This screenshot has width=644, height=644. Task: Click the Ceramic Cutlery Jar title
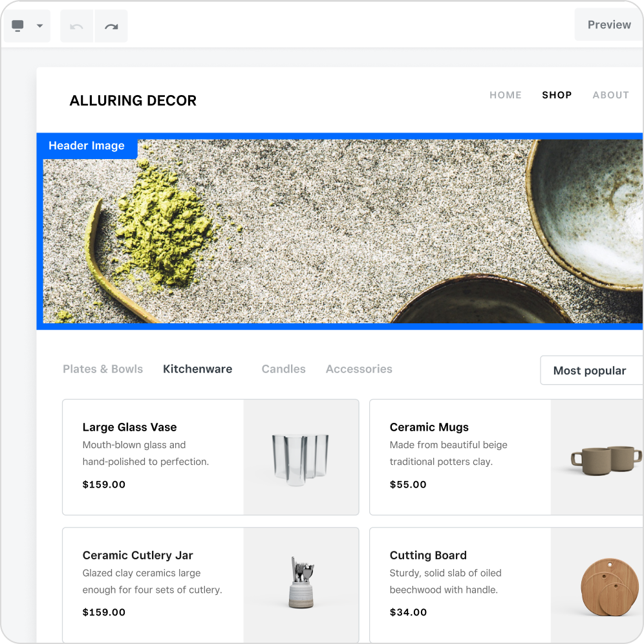[138, 555]
